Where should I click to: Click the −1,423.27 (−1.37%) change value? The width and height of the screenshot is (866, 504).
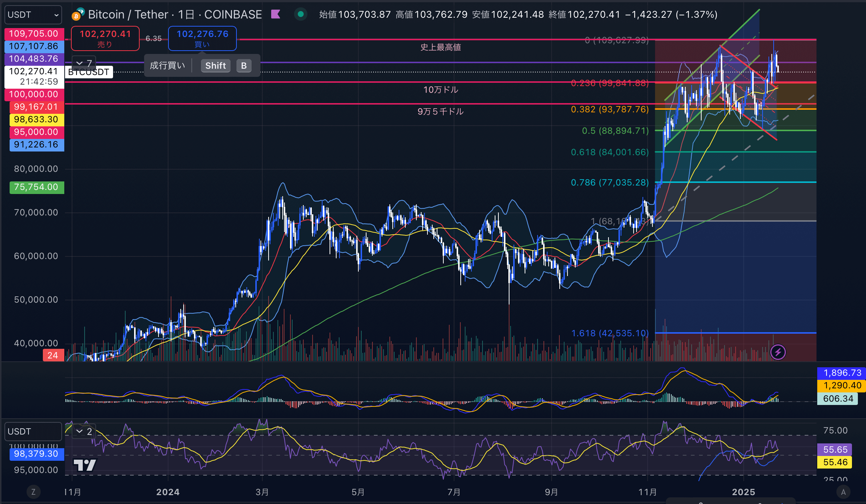click(671, 14)
